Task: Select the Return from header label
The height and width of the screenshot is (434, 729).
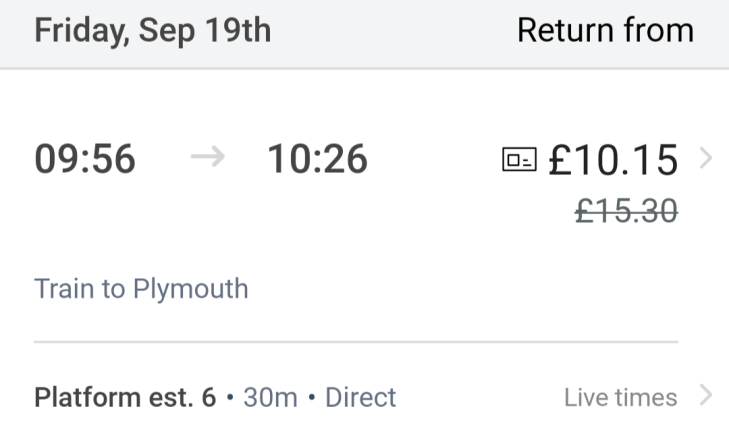Action: (605, 31)
